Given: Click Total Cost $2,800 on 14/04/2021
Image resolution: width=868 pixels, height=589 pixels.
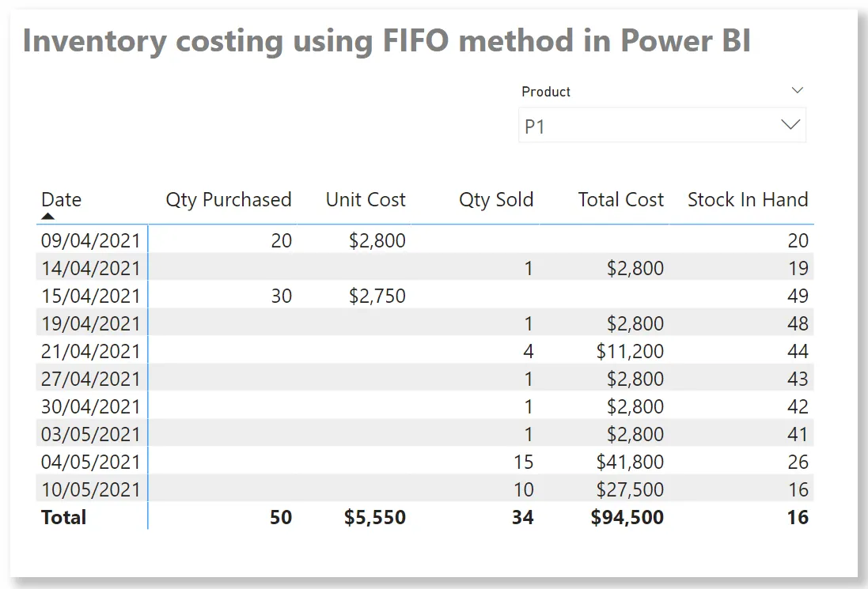Looking at the screenshot, I should tap(635, 268).
